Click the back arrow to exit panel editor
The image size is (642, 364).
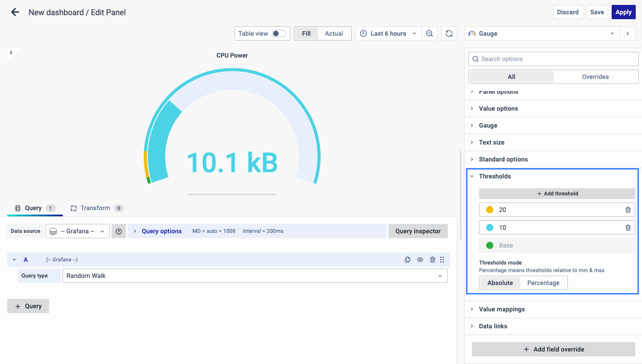pos(15,12)
